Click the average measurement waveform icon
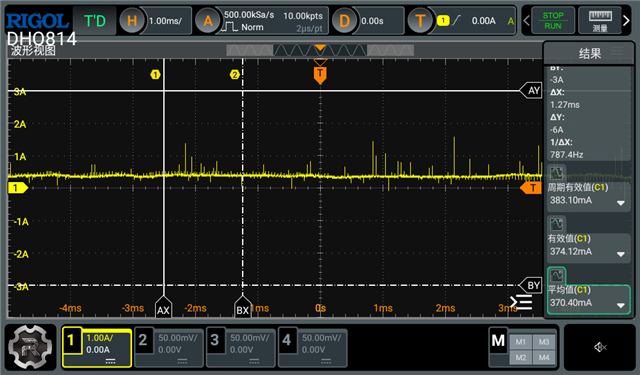This screenshot has height=375, width=640. coord(556,276)
